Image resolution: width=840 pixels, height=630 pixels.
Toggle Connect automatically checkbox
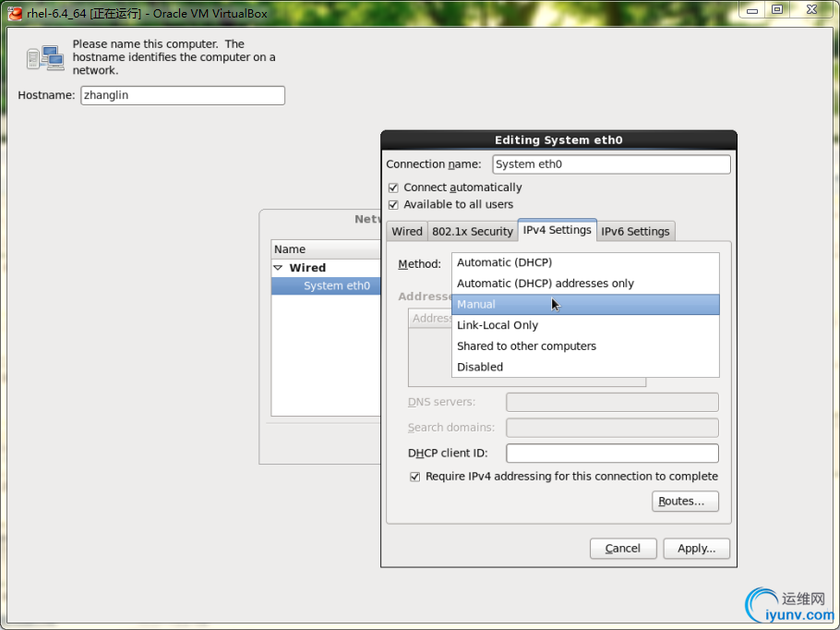click(x=393, y=188)
